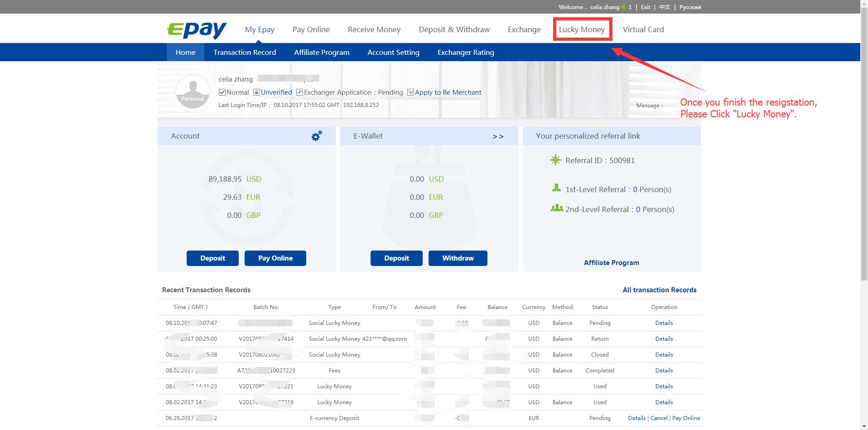Click the Referral ID star icon

tap(556, 160)
